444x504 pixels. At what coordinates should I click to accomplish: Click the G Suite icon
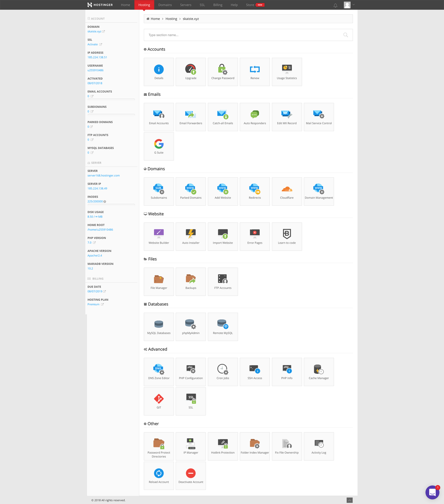coord(158,146)
